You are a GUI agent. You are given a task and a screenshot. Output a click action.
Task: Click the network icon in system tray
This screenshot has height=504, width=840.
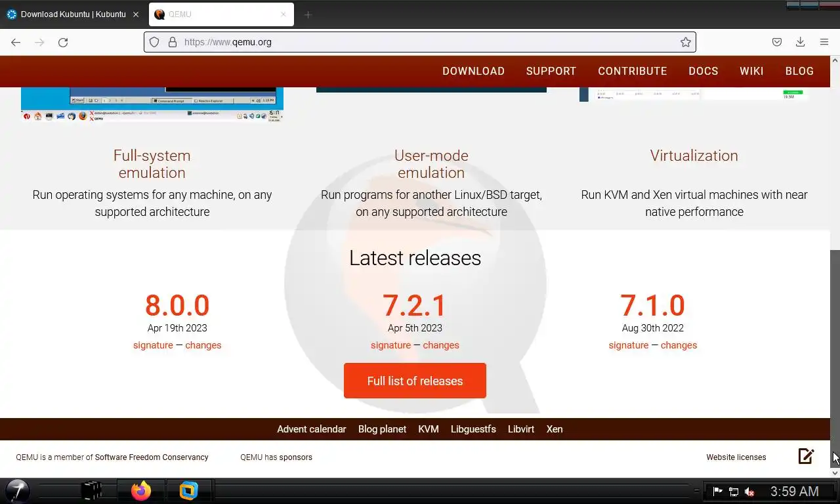pyautogui.click(x=734, y=492)
